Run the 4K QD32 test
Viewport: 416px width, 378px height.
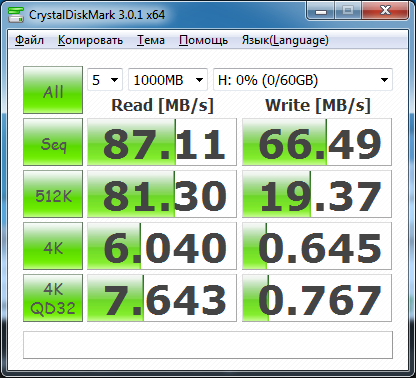pos(53,298)
